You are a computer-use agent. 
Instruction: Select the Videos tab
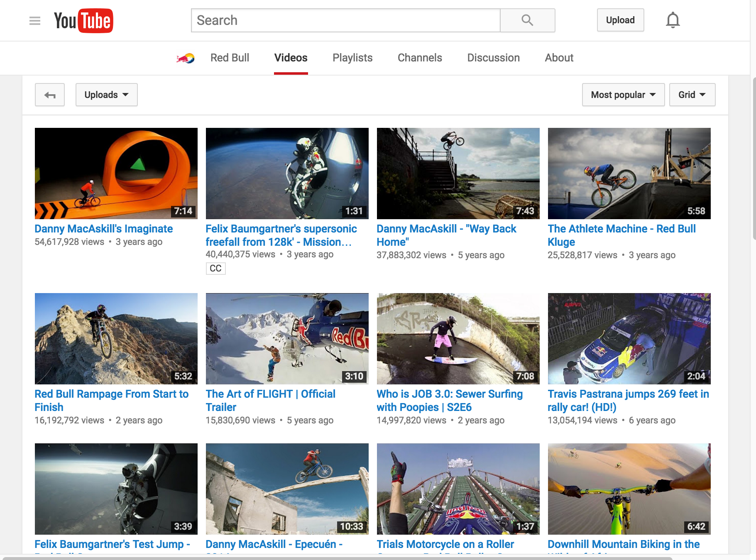tap(291, 58)
